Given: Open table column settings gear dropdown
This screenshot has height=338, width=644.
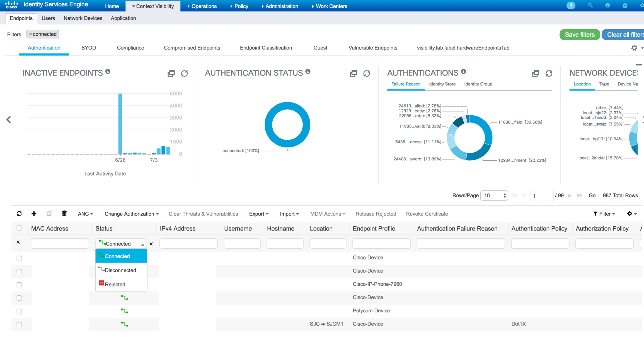Looking at the screenshot, I should 632,214.
